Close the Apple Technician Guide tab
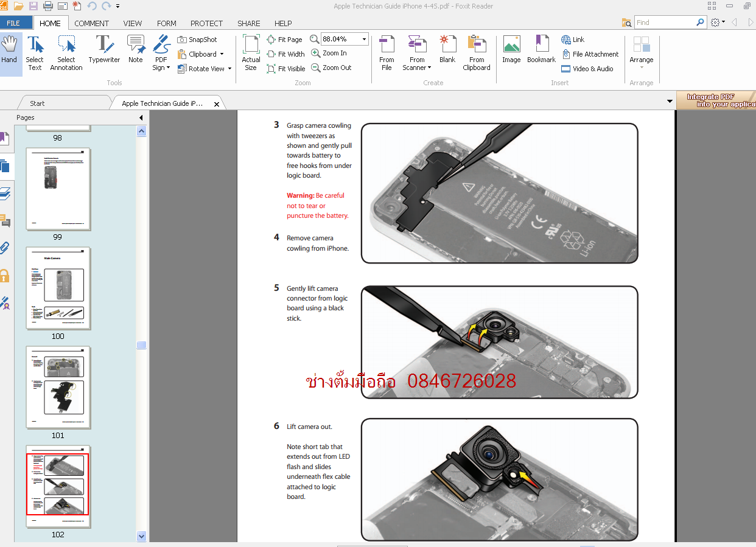 [x=217, y=104]
